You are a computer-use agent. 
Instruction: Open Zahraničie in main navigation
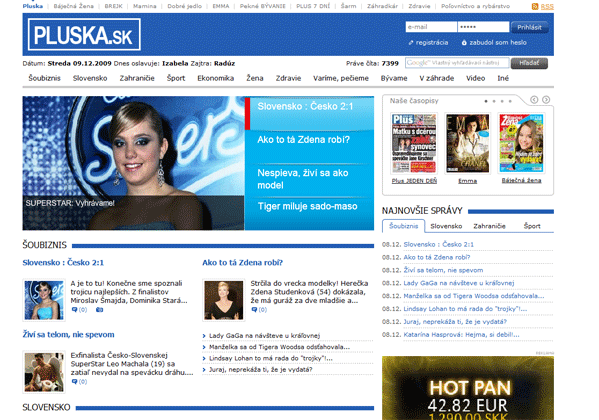pos(137,78)
